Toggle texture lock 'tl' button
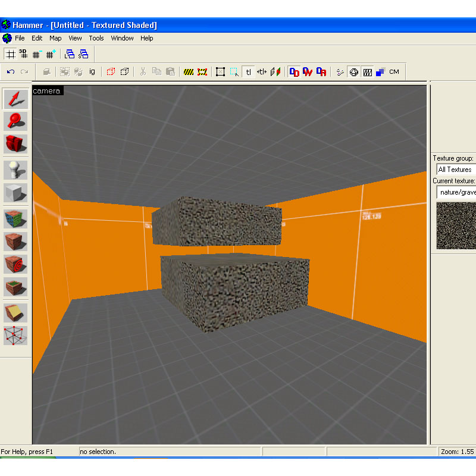The image size is (476, 476). tap(249, 72)
